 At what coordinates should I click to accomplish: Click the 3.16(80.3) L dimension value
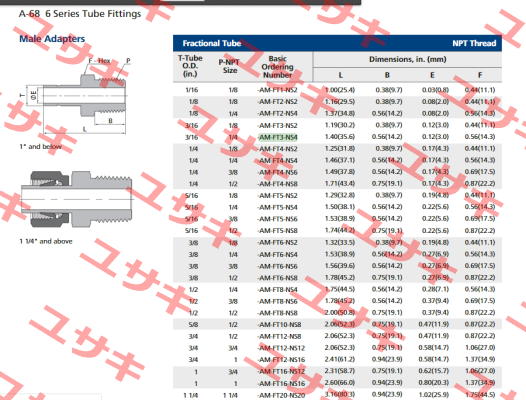[x=339, y=394]
